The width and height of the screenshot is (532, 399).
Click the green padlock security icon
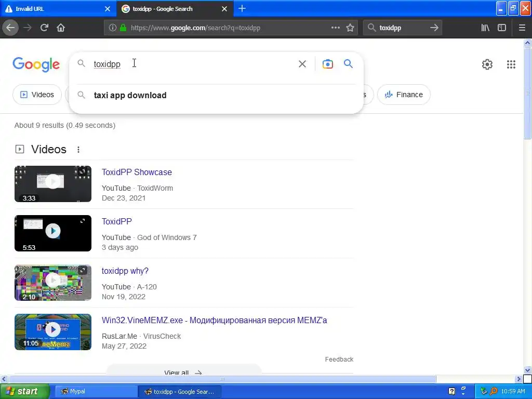tap(123, 28)
